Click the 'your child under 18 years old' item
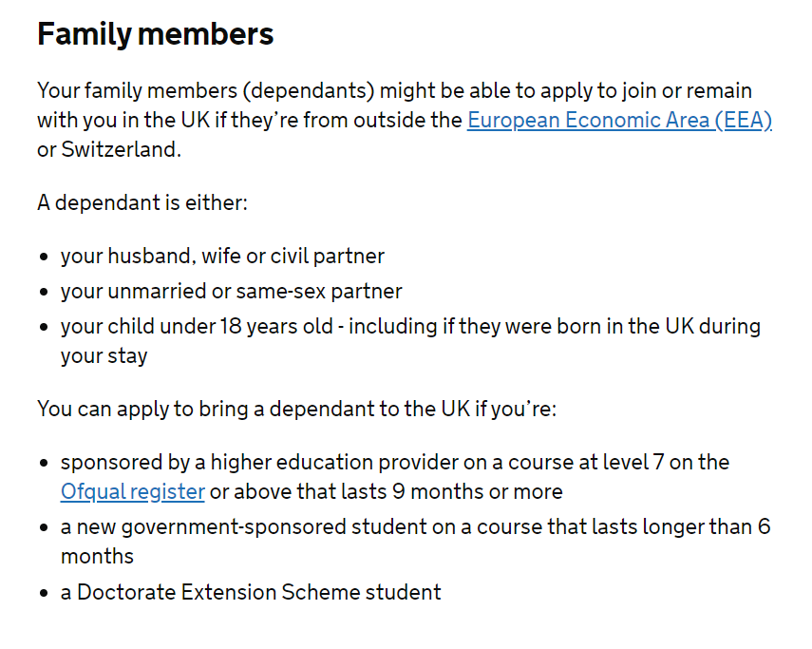 [x=197, y=327]
